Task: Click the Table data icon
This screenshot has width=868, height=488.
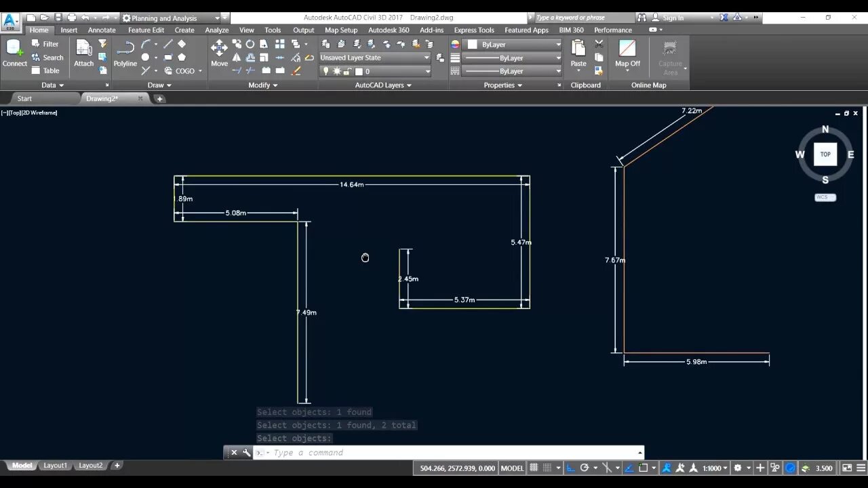Action: (45, 70)
